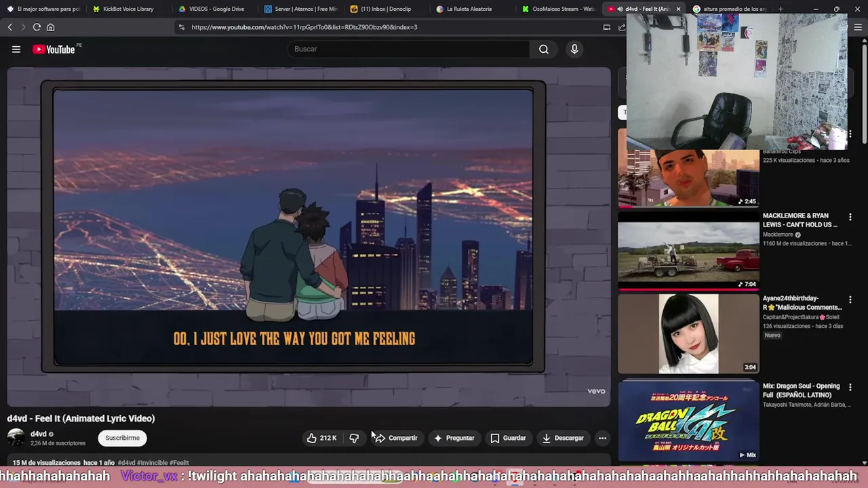
Task: Subscribe with the Suscribirme button
Action: click(122, 438)
